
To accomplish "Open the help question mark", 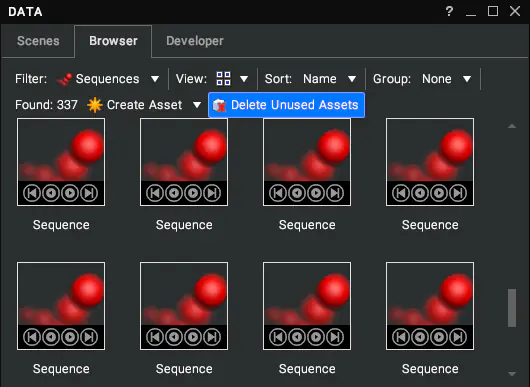I will (449, 11).
